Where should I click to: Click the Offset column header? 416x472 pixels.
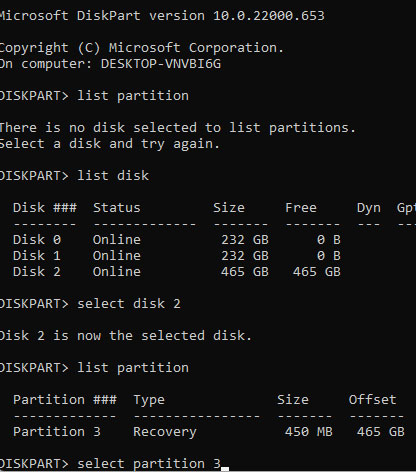coord(373,400)
